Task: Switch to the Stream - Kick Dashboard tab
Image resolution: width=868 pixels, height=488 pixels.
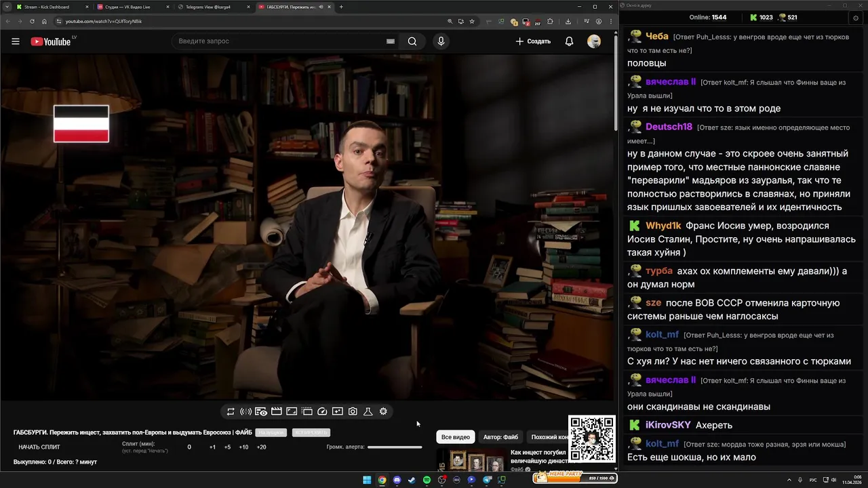Action: click(x=51, y=7)
